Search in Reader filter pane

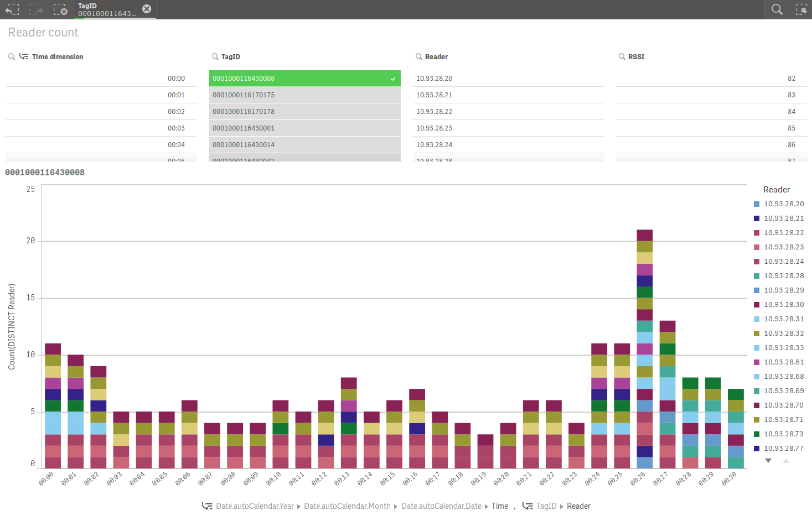pos(419,56)
